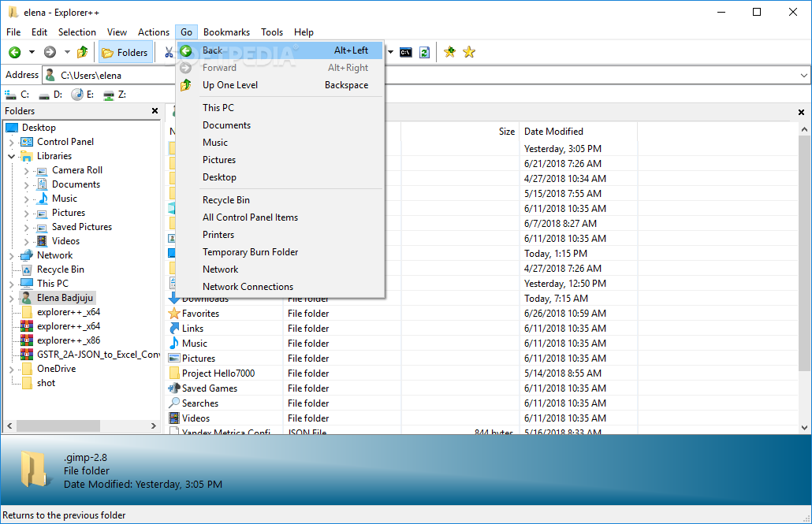Image resolution: width=812 pixels, height=524 pixels.
Task: Select All Control Panel Items
Action: 280,217
